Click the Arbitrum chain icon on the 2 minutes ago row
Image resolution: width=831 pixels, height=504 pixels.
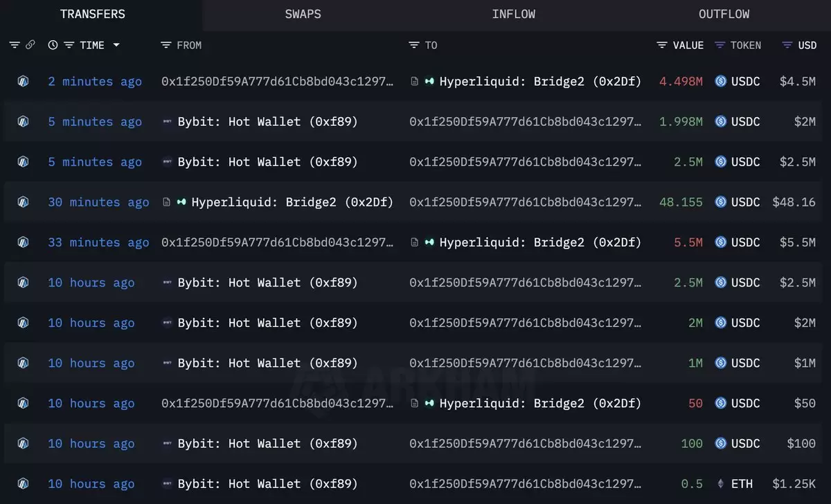click(x=24, y=81)
